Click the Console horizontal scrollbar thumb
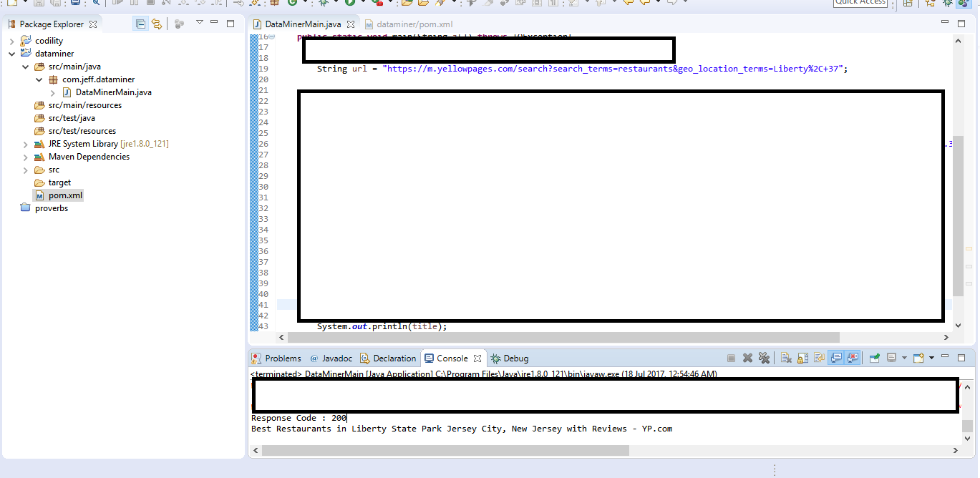The image size is (980, 478). [445, 451]
